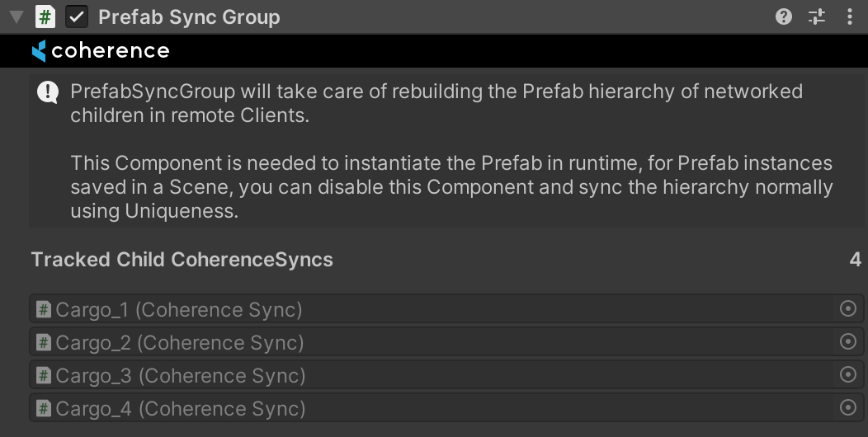Open the component help reference icon

784,16
